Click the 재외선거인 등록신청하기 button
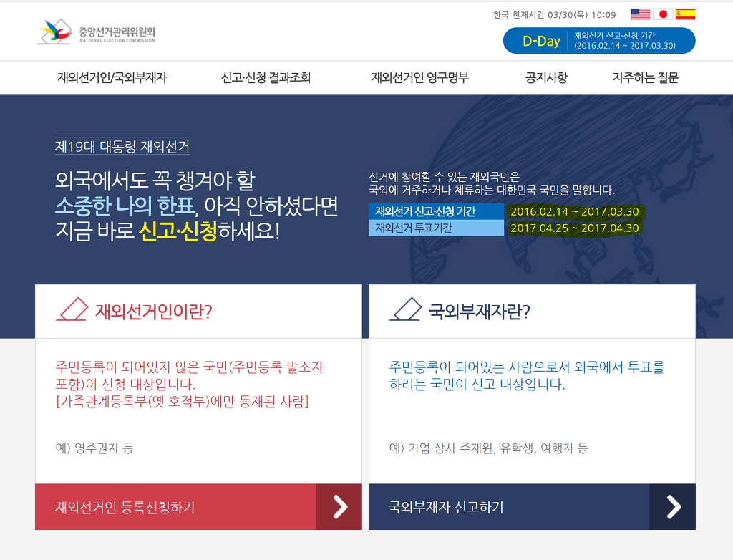The height and width of the screenshot is (560, 733). click(198, 507)
